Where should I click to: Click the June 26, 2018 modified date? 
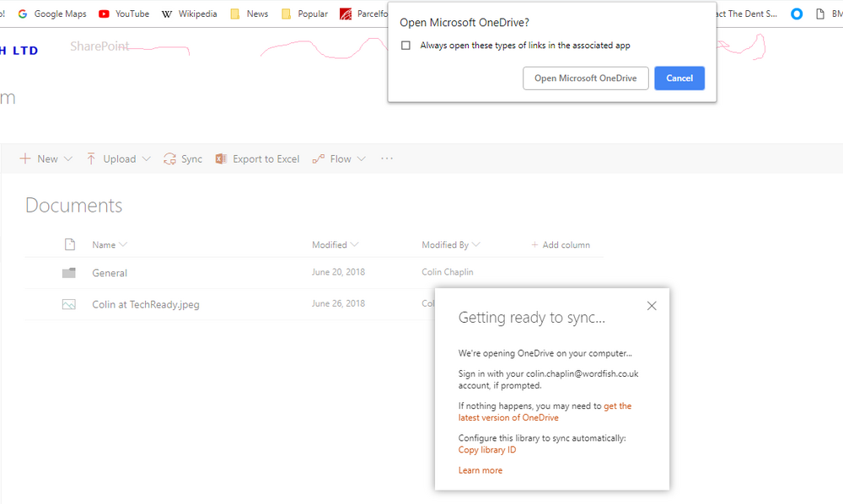(x=338, y=303)
